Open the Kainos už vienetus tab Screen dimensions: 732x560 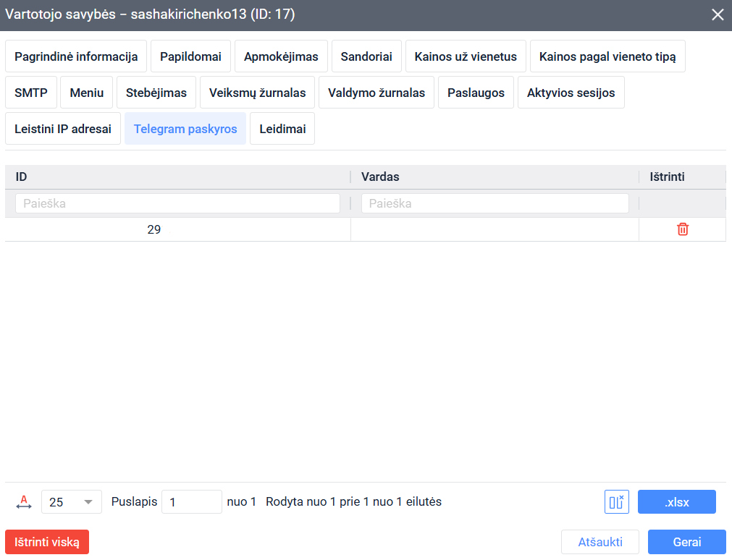tap(466, 56)
